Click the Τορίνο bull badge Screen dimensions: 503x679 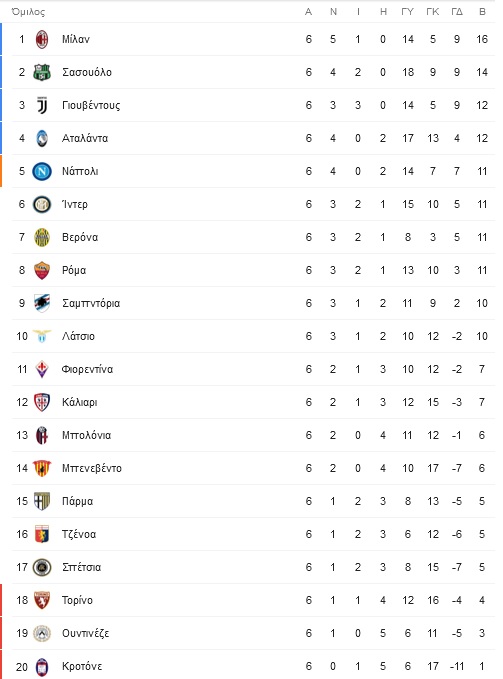click(42, 600)
